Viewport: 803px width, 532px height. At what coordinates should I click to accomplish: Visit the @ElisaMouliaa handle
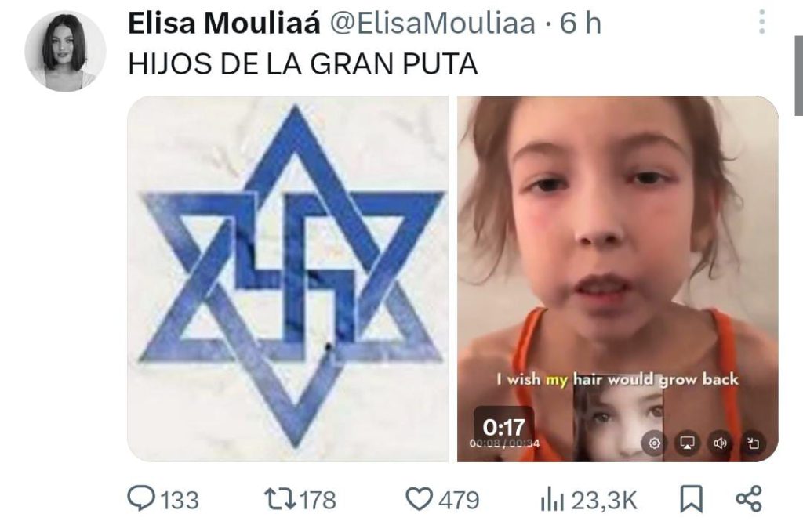click(x=432, y=23)
